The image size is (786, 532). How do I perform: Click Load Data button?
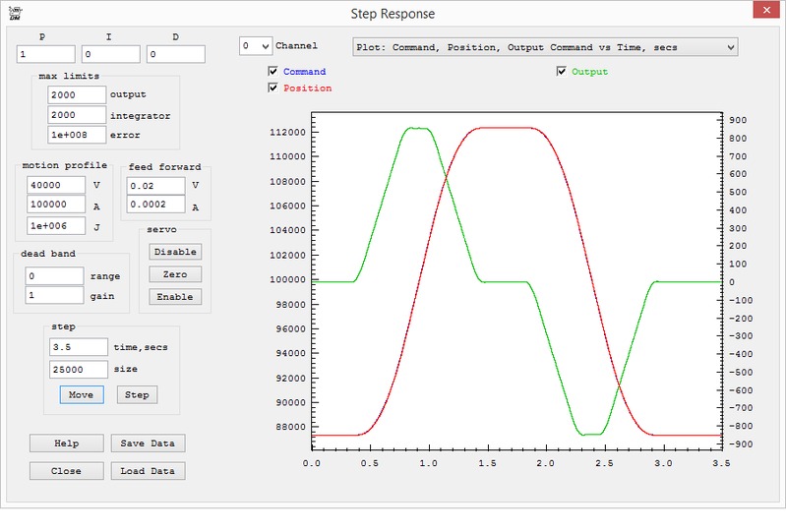click(148, 471)
